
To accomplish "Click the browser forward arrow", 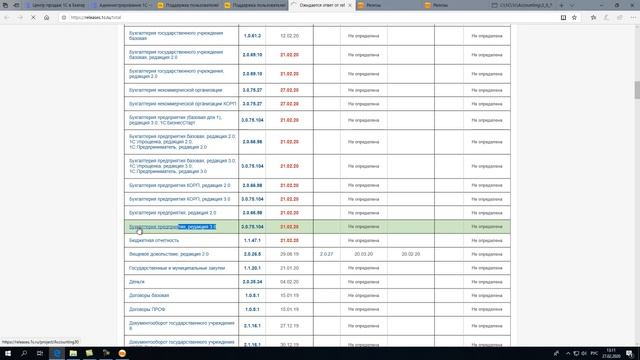I will (x=20, y=18).
